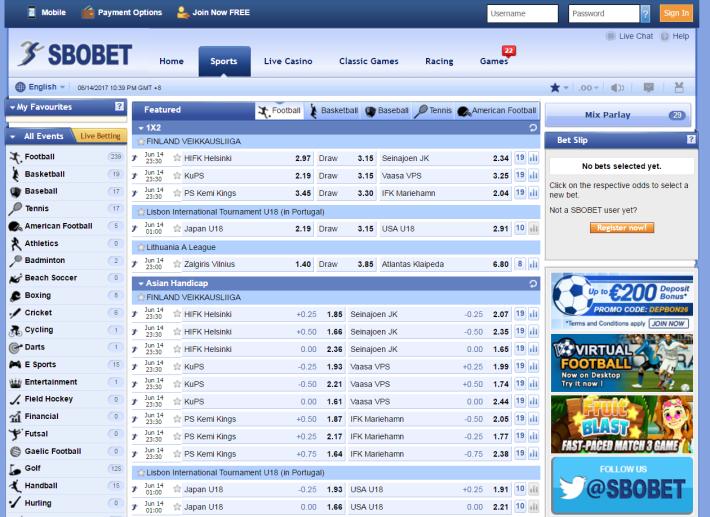Focus the Password input field

point(604,14)
